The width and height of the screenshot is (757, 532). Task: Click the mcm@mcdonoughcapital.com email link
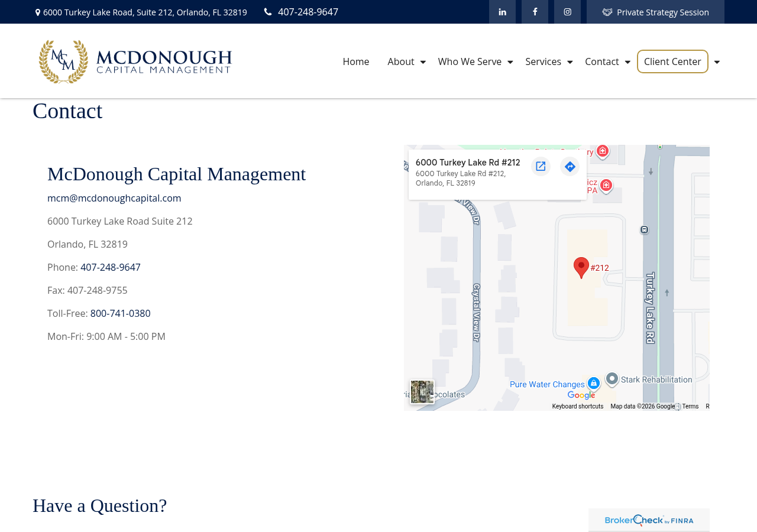click(114, 198)
